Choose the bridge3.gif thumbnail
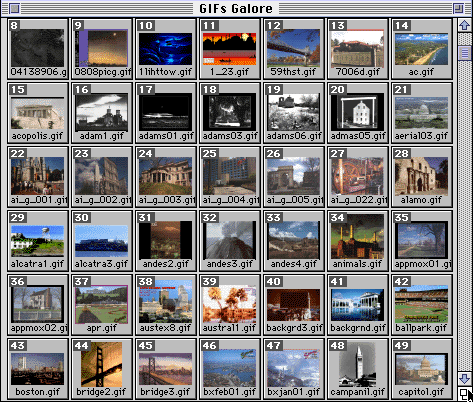 click(166, 369)
